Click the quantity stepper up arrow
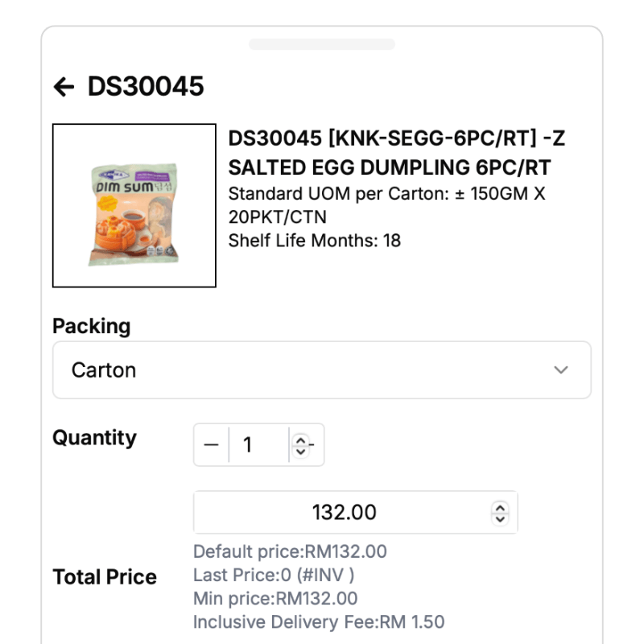Viewport: 644px width, 644px height. click(x=301, y=440)
